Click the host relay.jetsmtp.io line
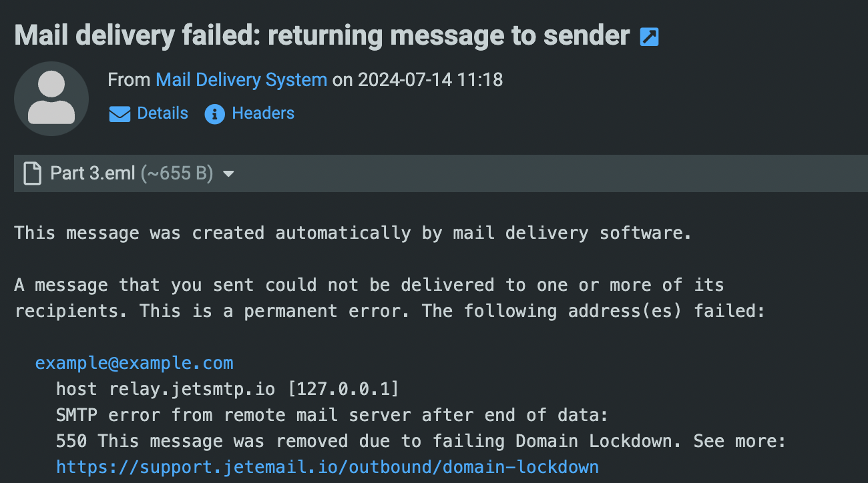 pyautogui.click(x=227, y=389)
